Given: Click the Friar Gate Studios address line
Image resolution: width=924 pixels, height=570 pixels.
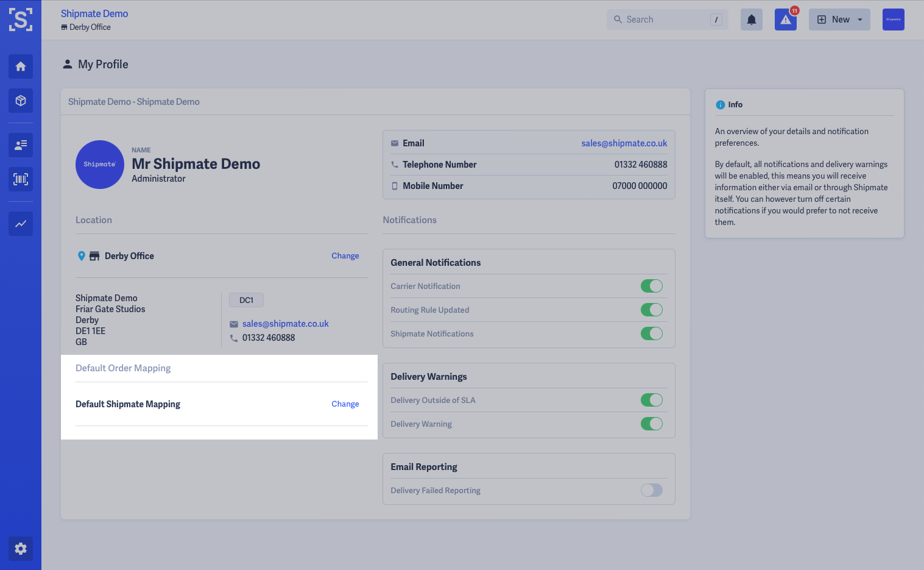Looking at the screenshot, I should click(x=110, y=309).
